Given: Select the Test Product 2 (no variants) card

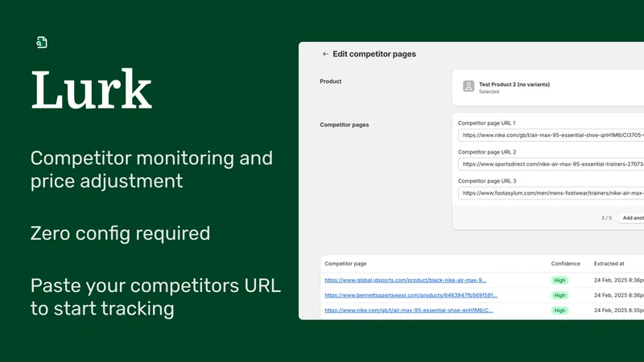Looking at the screenshot, I should (548, 88).
